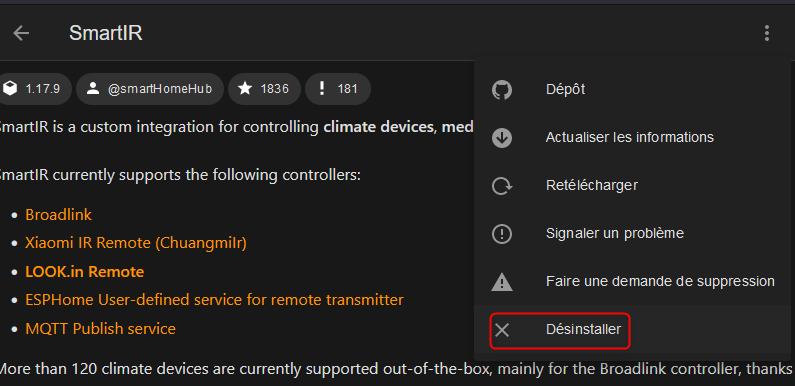Click the reload icon beside Retélécharger
Viewport: 795px width, 386px height.
coord(501,186)
